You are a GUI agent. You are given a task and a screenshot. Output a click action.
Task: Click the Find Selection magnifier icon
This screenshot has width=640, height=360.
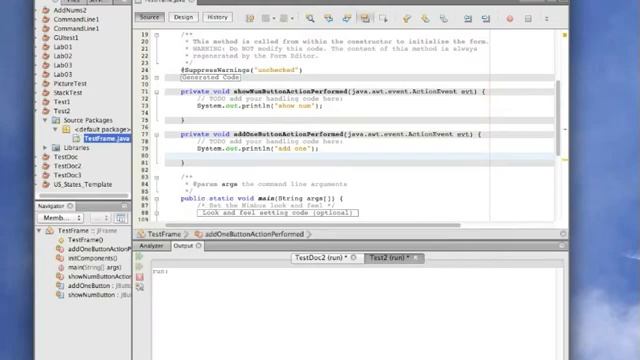pyautogui.click(x=310, y=18)
